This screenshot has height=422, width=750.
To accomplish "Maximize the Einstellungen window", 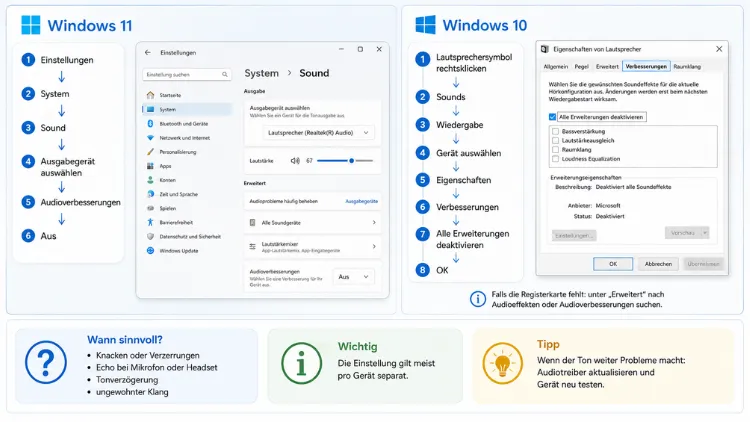I will [360, 49].
